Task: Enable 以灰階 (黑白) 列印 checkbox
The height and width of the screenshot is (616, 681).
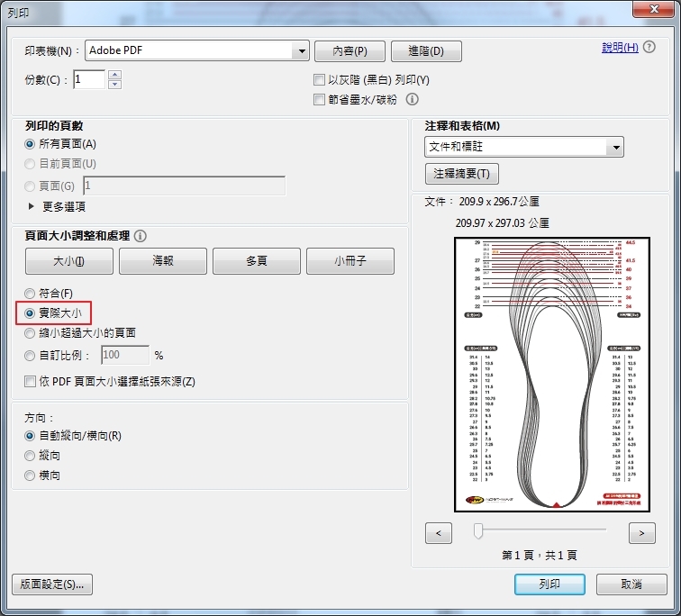Action: click(319, 80)
